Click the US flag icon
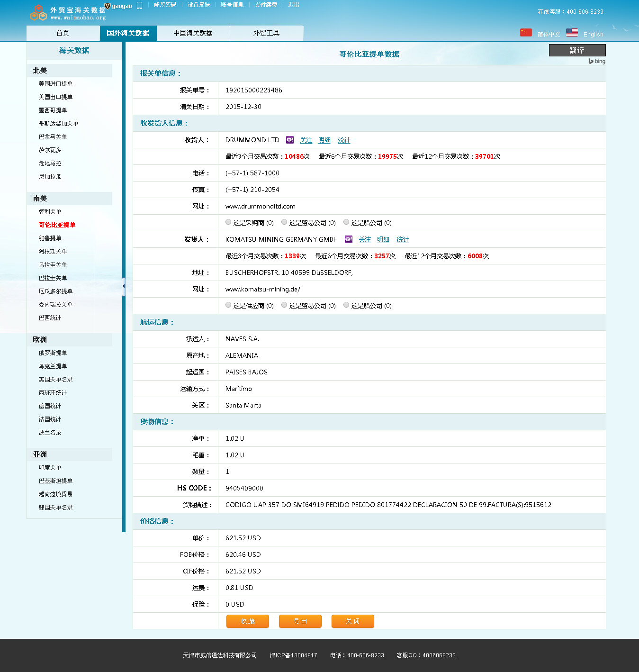639x672 pixels. tap(572, 32)
